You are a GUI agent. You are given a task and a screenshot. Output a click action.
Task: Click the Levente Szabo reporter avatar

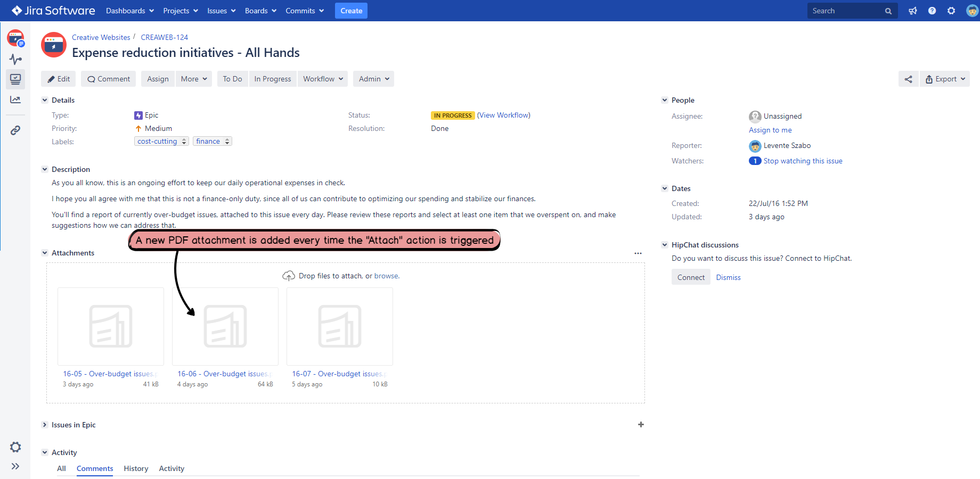click(x=755, y=146)
